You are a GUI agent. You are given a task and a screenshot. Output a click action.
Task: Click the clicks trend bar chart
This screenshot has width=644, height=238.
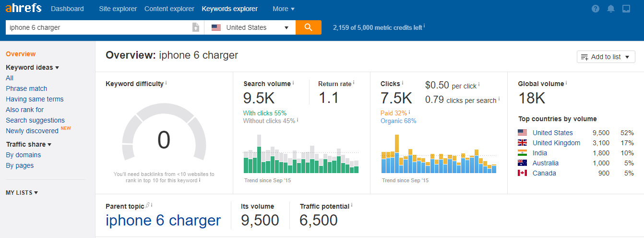pyautogui.click(x=439, y=154)
